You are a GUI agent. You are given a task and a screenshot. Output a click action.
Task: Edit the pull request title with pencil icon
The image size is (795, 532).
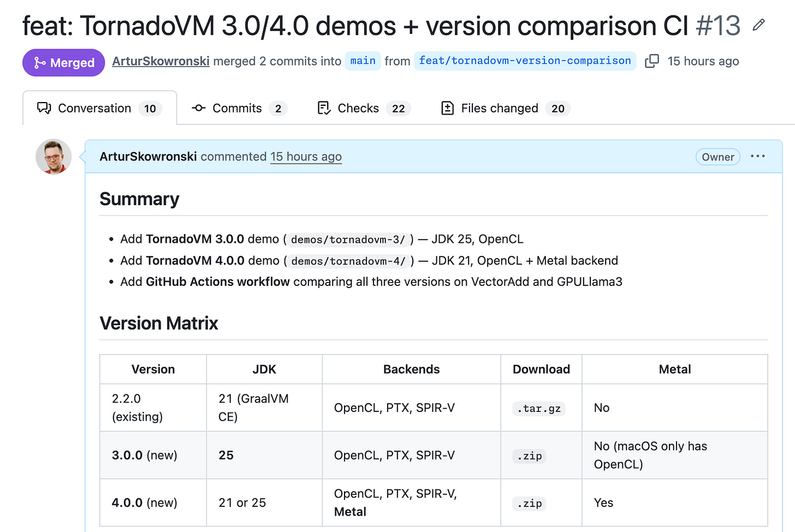[758, 25]
